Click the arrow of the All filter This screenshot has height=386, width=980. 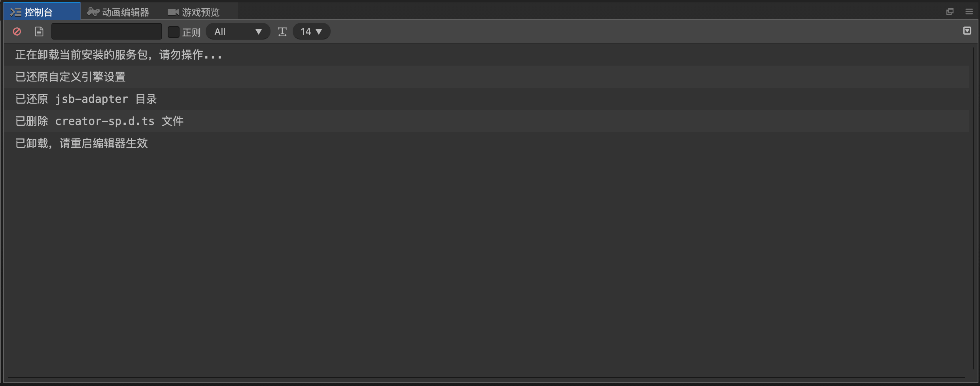coord(259,32)
